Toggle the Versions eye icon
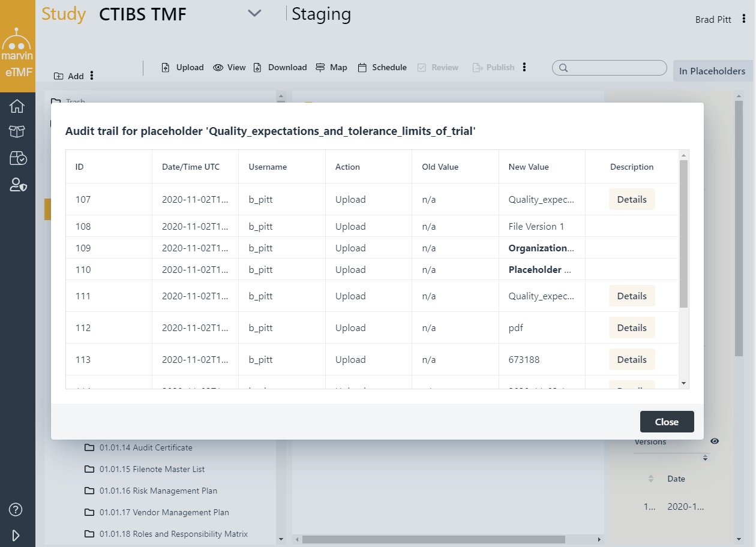This screenshot has width=756, height=547. pos(715,441)
